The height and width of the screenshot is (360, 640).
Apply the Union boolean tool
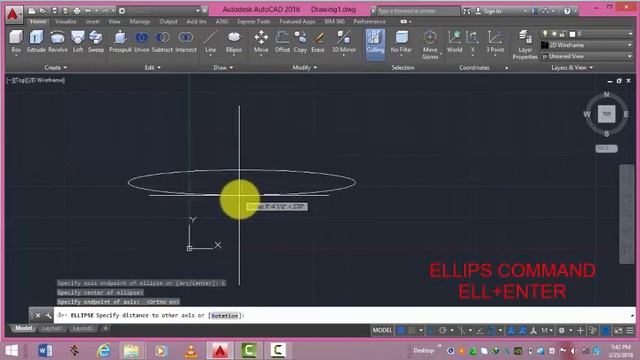(141, 42)
